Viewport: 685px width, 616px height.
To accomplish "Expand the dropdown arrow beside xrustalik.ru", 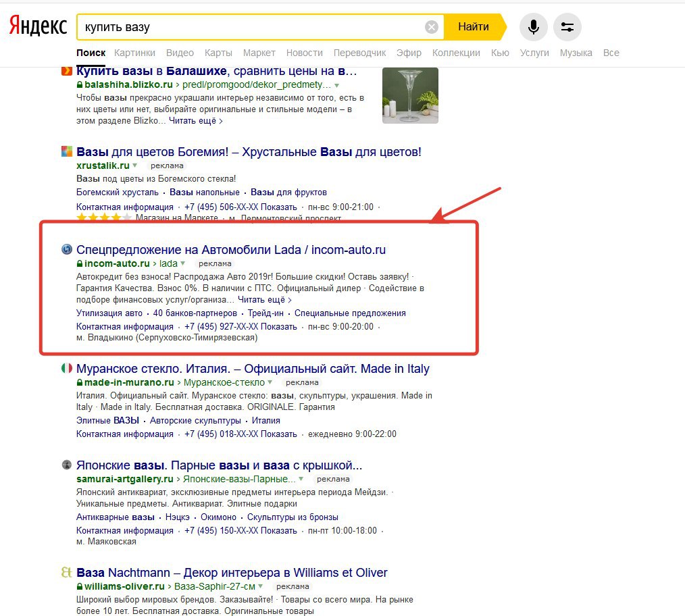I will (x=135, y=165).
